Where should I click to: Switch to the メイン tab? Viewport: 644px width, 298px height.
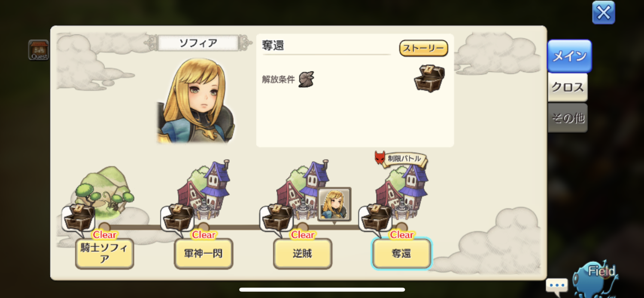(x=569, y=56)
